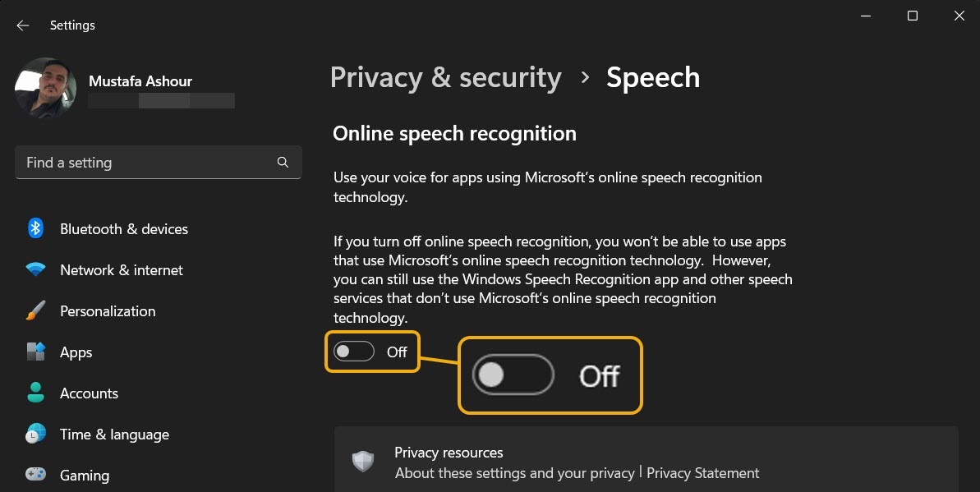Image resolution: width=980 pixels, height=492 pixels.
Task: Click the Accounts person icon
Action: (x=35, y=393)
